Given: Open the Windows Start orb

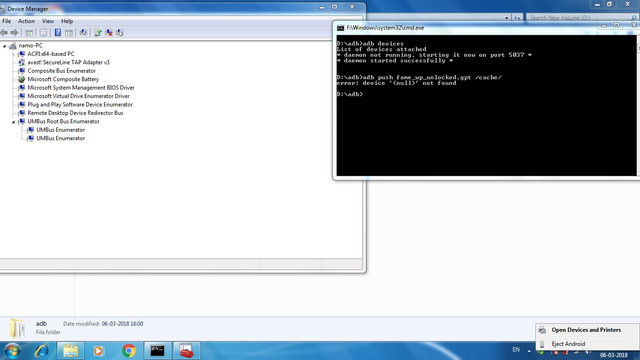Looking at the screenshot, I should click(x=12, y=351).
